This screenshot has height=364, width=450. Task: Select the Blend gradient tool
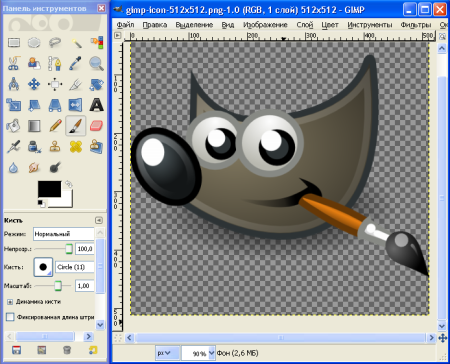34,126
